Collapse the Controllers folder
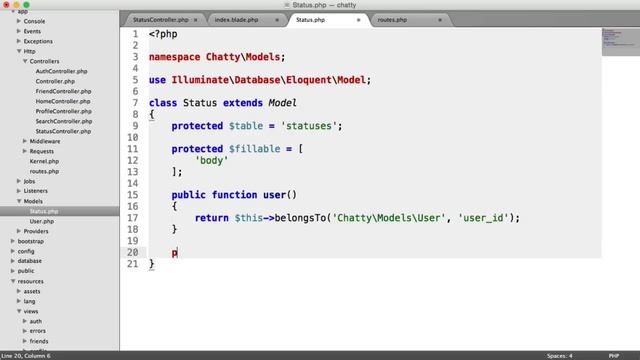This screenshot has height=360, width=640. click(x=25, y=61)
